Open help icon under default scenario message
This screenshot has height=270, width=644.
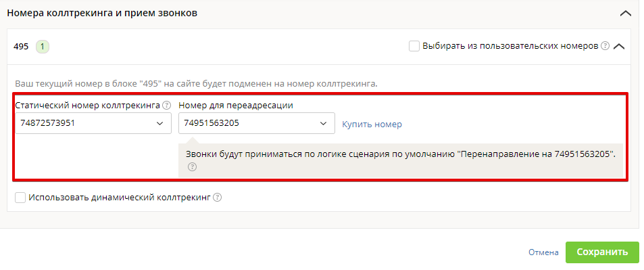coord(192,167)
